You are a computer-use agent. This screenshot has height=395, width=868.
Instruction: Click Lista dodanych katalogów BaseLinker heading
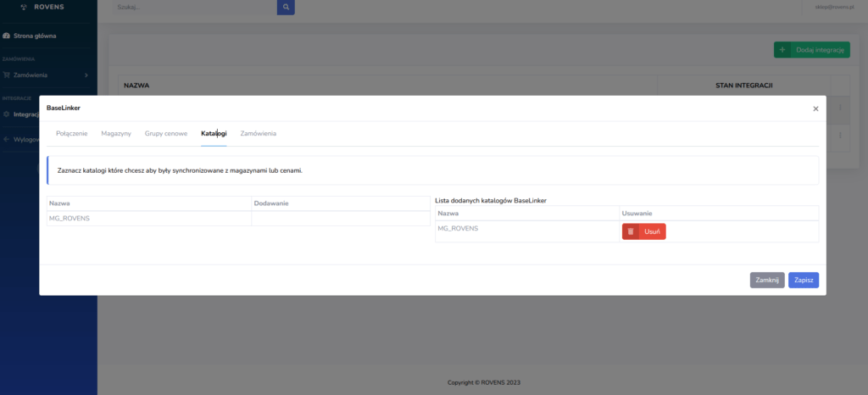(x=491, y=201)
